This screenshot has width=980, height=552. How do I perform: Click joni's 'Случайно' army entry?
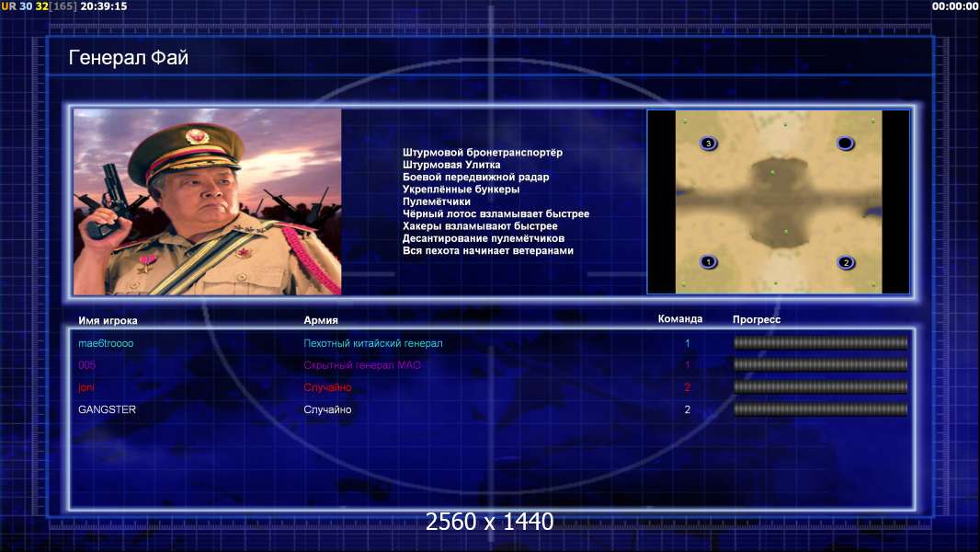[327, 387]
